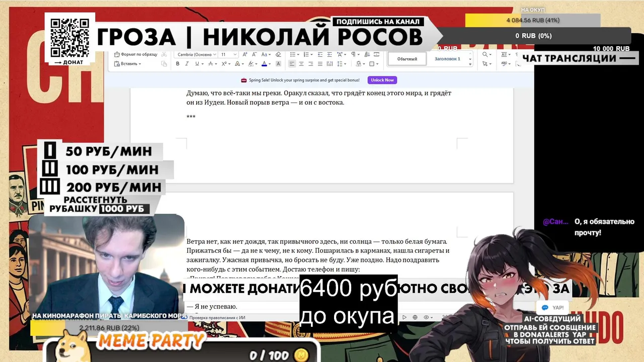Click the YAP! chat bubble button
Image resolution: width=644 pixels, height=362 pixels.
coord(552,307)
